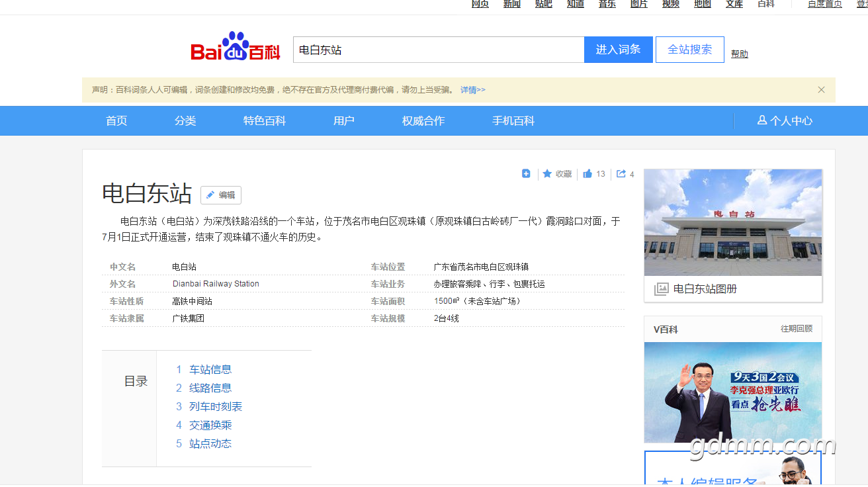Click the Dianbai Railway Station value
The width and height of the screenshot is (868, 487).
(216, 284)
